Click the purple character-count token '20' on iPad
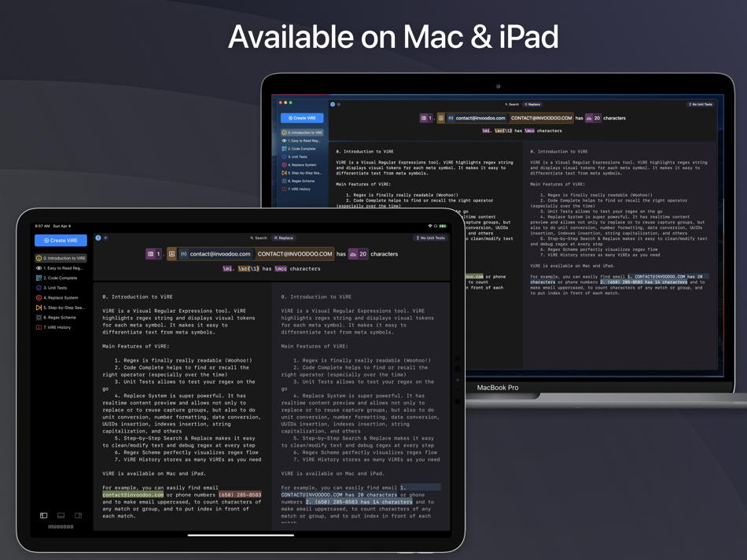Screen dimensions: 747x560 coord(359,254)
